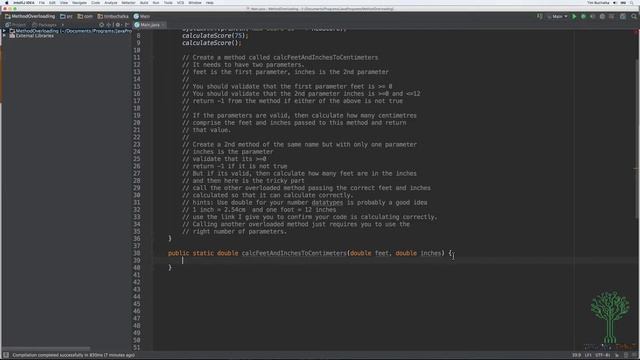Click the cursor position indicator in status bar
This screenshot has height=360, width=640.
point(576,355)
